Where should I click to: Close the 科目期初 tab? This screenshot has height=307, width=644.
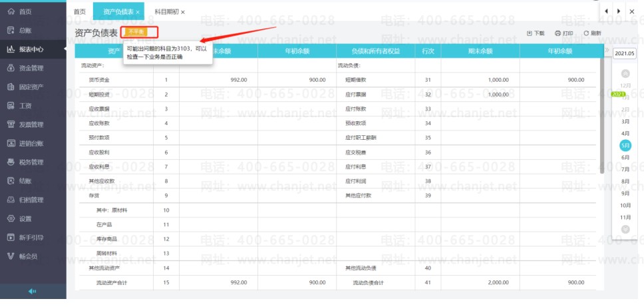click(x=183, y=13)
